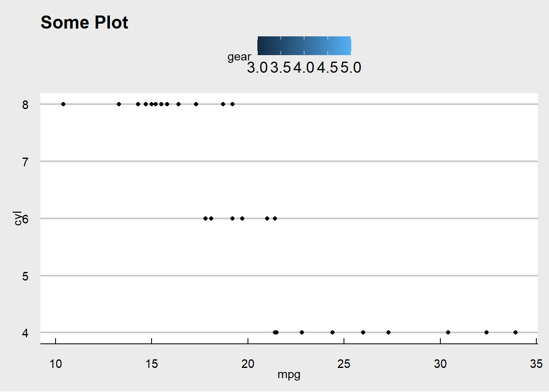Click the 5.0 legend value label
549x392 pixels.
pos(351,68)
